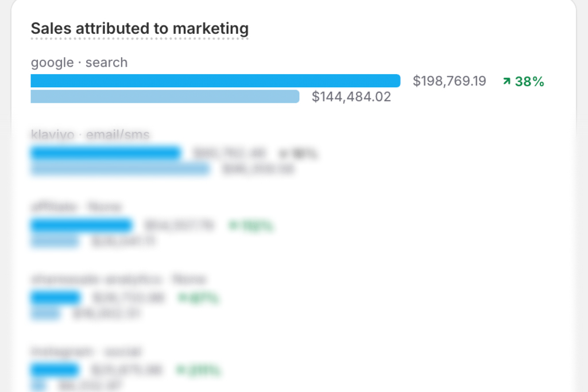588x392 pixels.
Task: Click the bright blue klaviyo sales bar
Action: click(106, 153)
